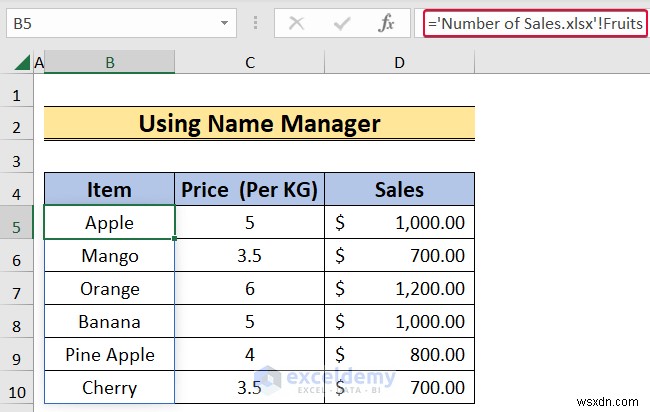Click the sales cell for Apple
Image resolution: width=650 pixels, height=412 pixels.
click(x=400, y=223)
